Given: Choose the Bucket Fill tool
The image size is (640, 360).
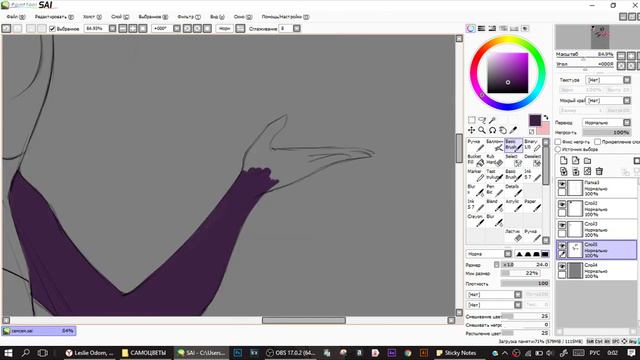Looking at the screenshot, I should click(476, 160).
